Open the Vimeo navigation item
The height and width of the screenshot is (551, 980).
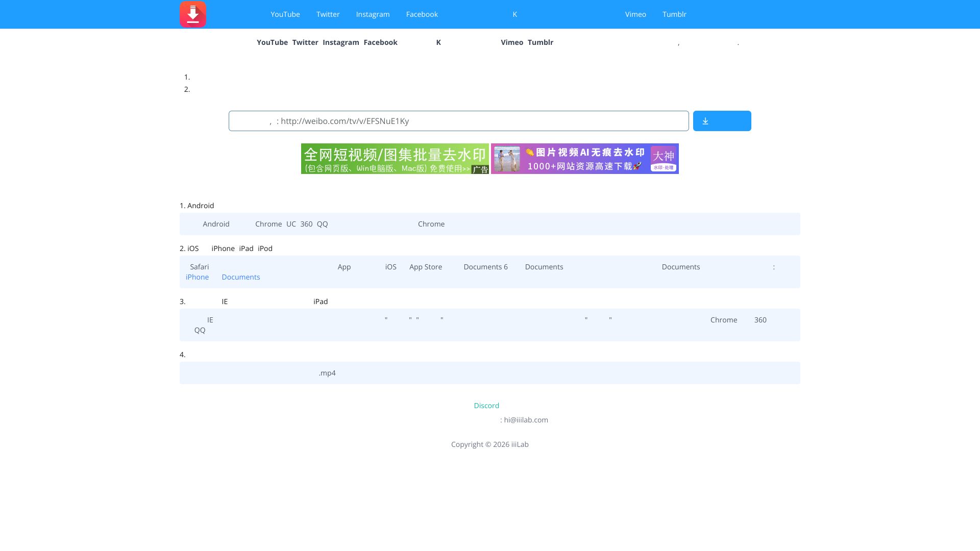[x=635, y=14]
